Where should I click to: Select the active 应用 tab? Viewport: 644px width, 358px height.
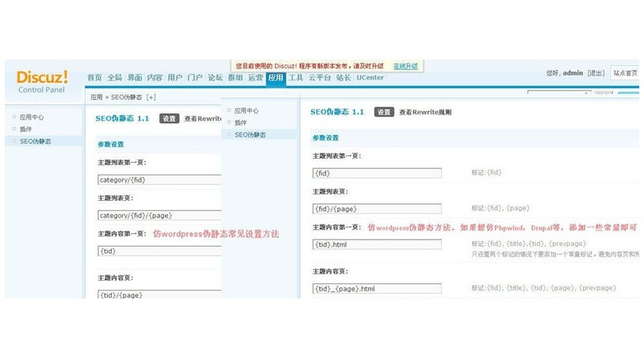click(x=275, y=78)
